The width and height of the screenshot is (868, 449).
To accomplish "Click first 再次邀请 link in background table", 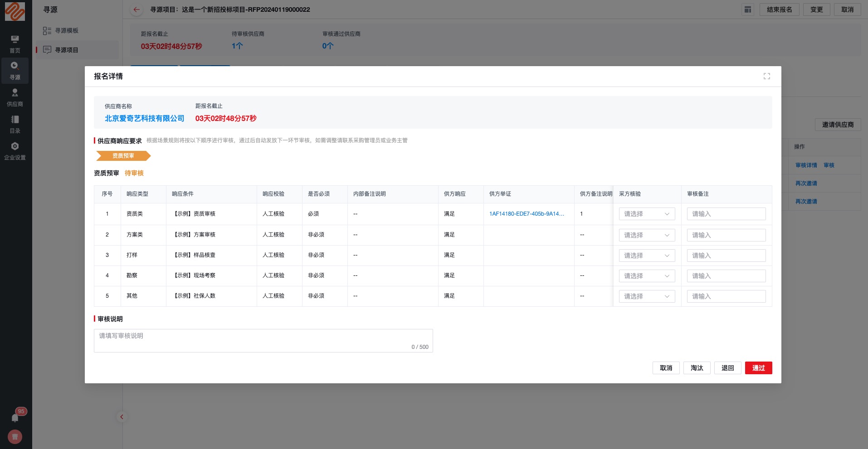I will [806, 183].
